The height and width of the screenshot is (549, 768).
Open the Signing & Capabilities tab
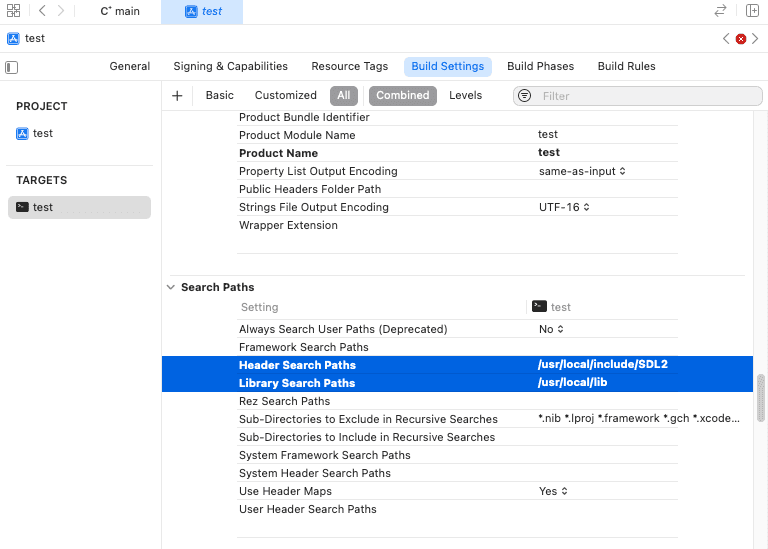coord(230,66)
